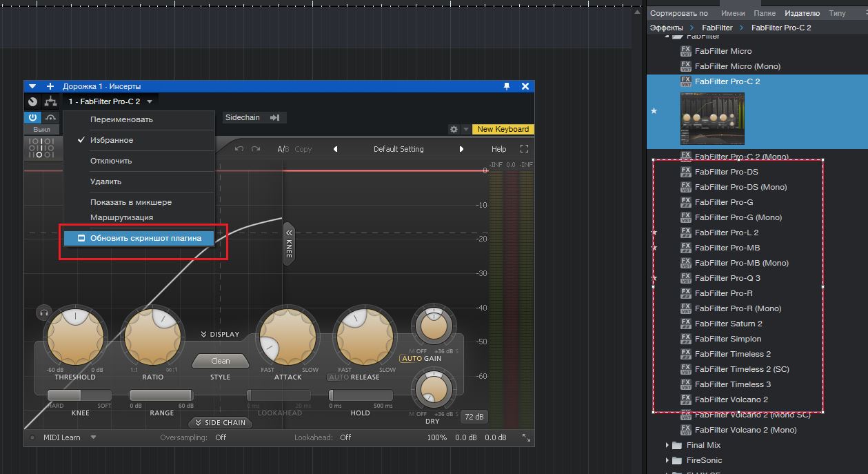Select FabFilter Pro-Q 3 in browser
The image size is (868, 474).
[727, 278]
